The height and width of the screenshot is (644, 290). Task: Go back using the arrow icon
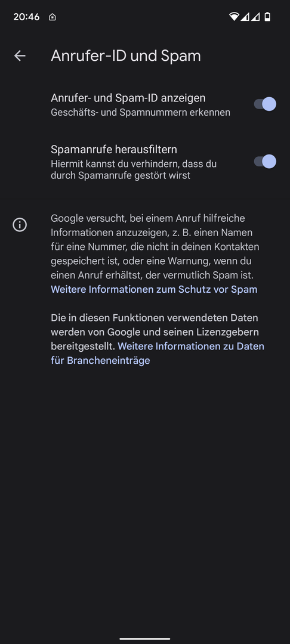20,56
